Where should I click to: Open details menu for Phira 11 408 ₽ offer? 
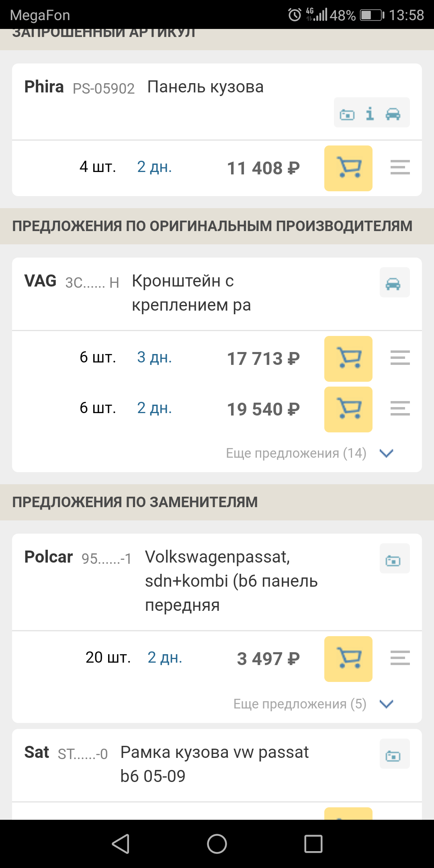click(x=400, y=168)
